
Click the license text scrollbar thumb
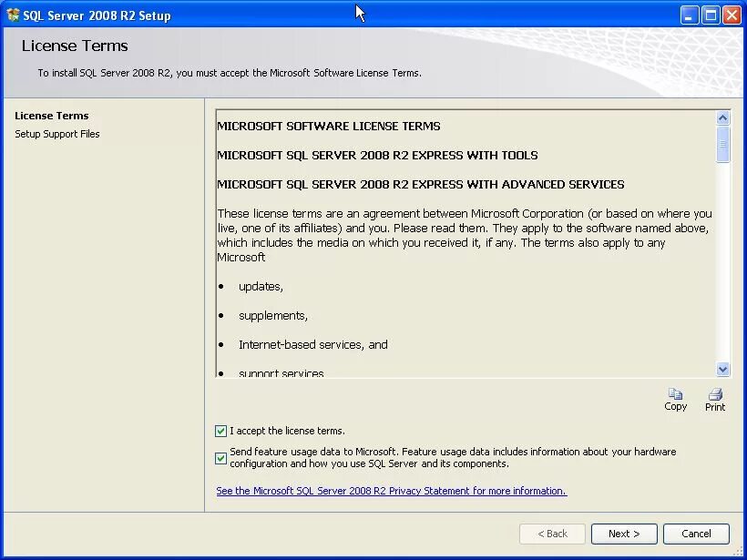tap(722, 144)
